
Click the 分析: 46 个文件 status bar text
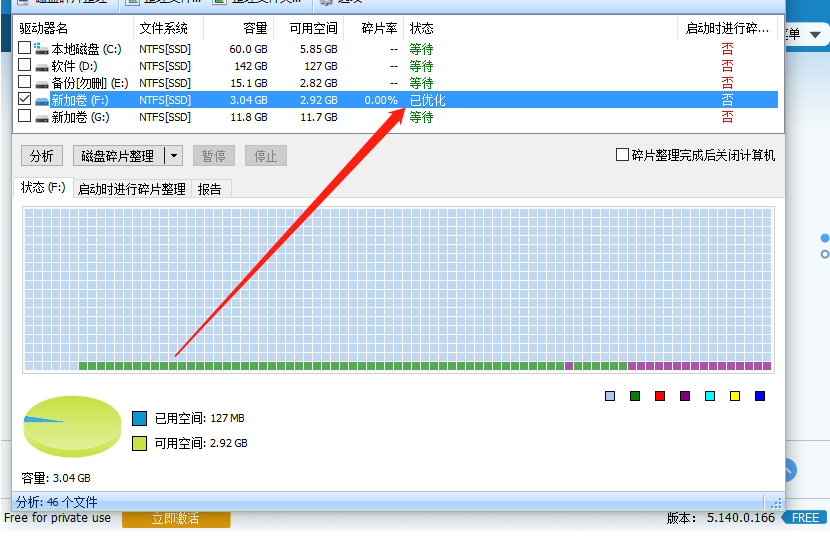(x=57, y=502)
